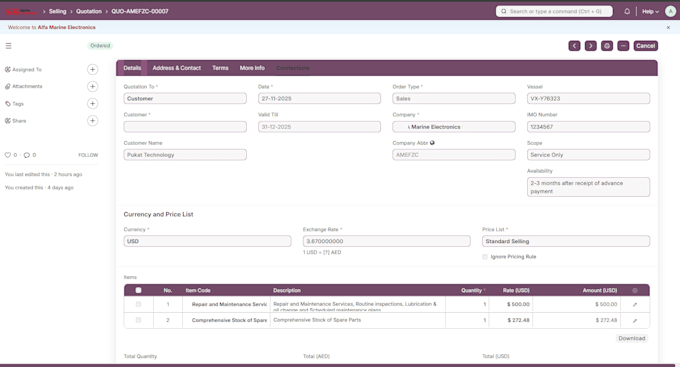The image size is (680, 367).
Task: Click the company logo home icon
Action: click(21, 11)
